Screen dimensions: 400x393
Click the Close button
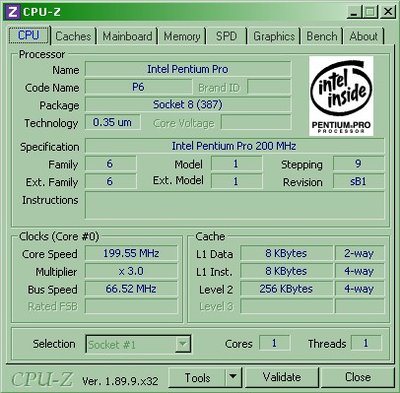point(358,377)
